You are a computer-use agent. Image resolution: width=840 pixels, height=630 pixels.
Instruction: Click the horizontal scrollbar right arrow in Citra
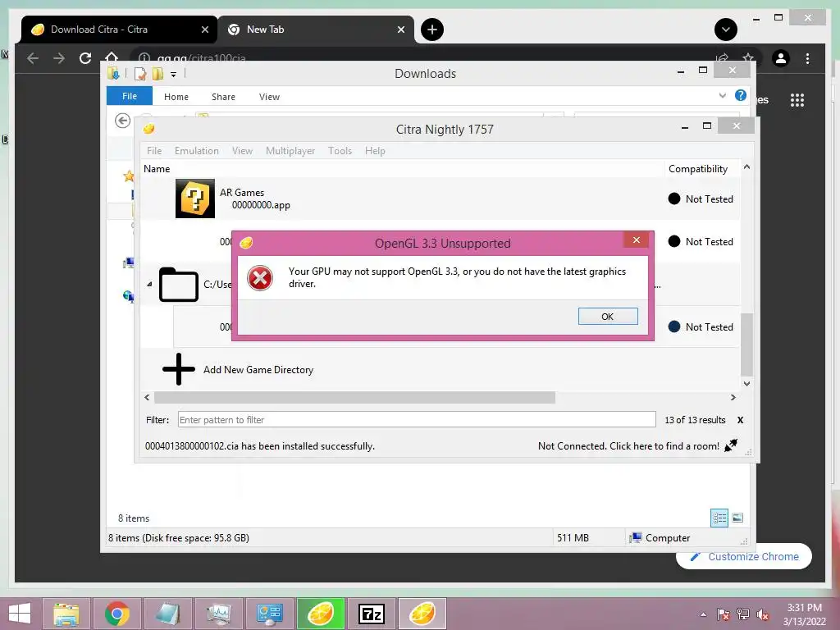click(x=733, y=398)
